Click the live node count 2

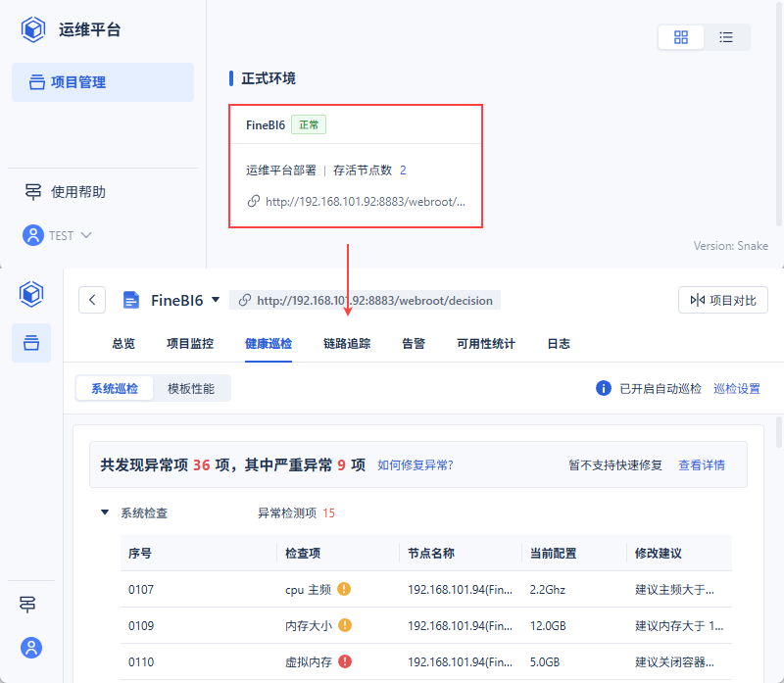(403, 171)
